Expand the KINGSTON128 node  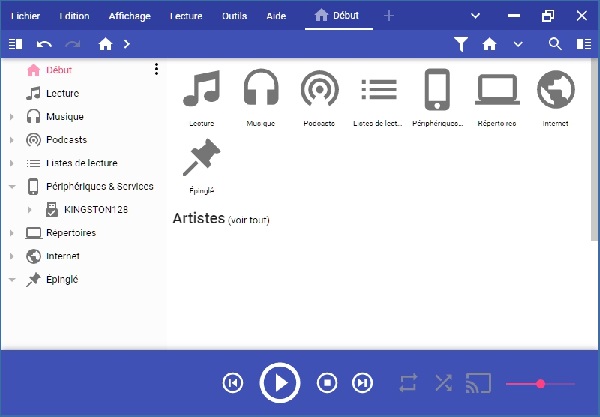point(29,210)
